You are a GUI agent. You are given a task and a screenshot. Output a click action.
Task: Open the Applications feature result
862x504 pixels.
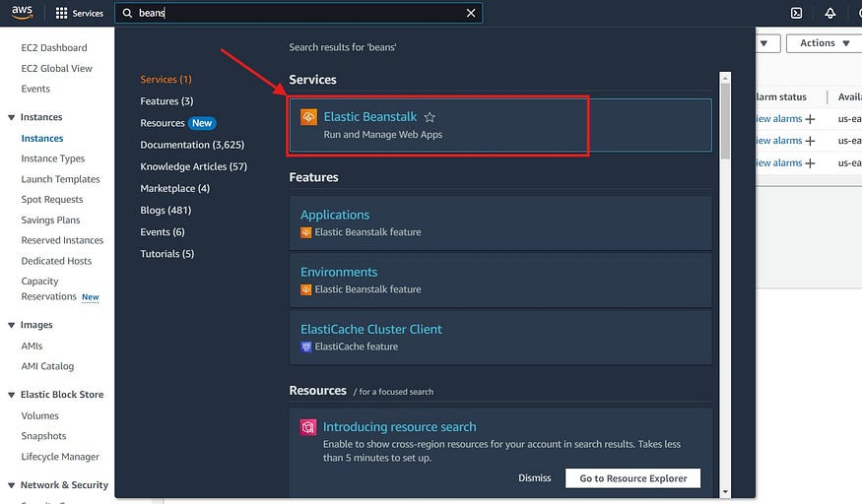click(500, 222)
